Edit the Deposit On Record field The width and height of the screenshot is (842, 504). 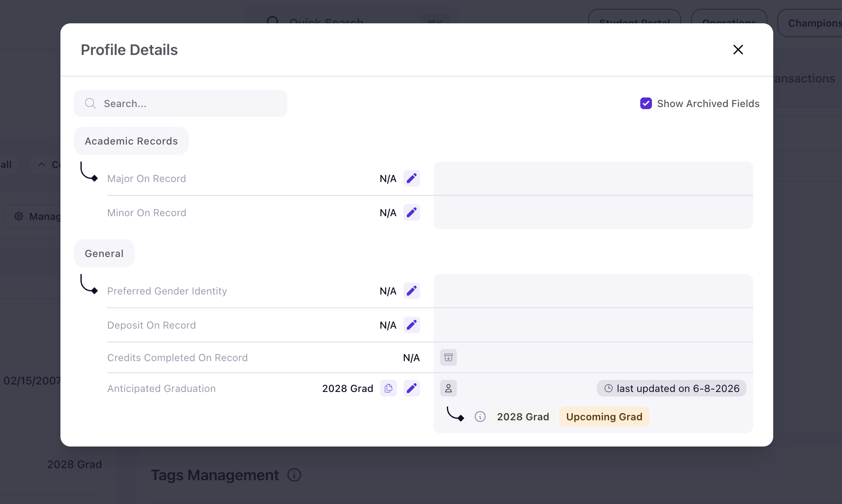tap(411, 325)
